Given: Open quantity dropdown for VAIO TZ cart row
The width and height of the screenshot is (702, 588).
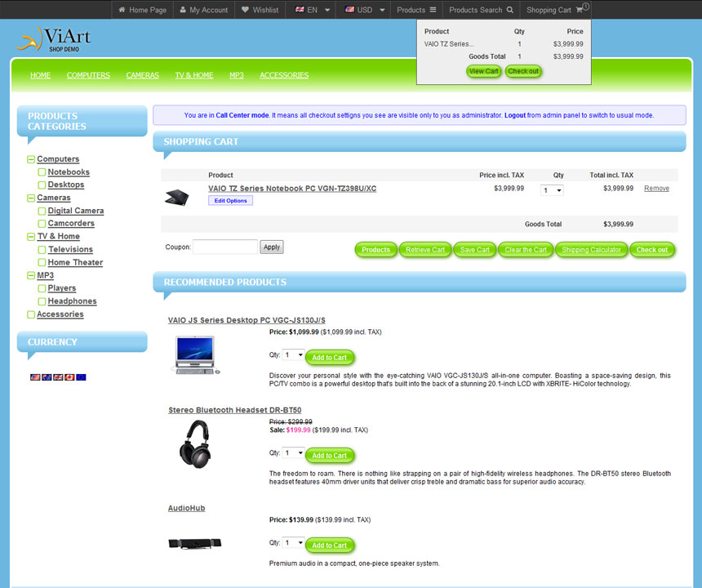Looking at the screenshot, I should click(552, 190).
